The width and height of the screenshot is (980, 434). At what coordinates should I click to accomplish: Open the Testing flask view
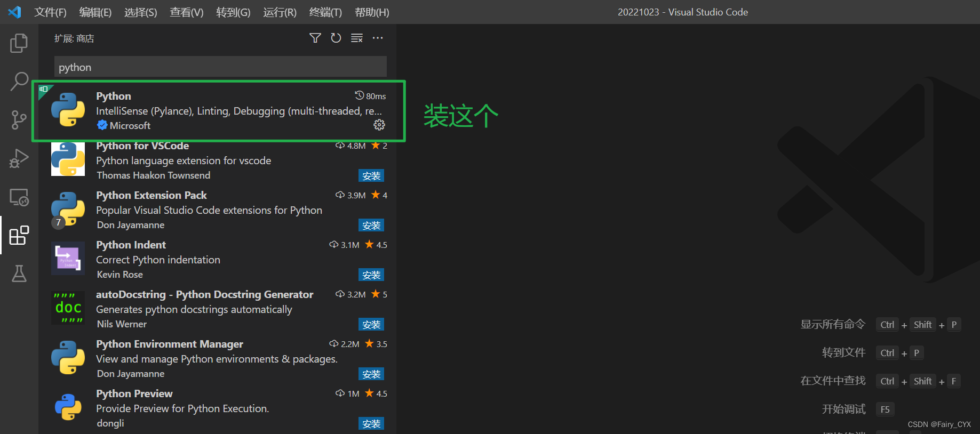tap(19, 274)
